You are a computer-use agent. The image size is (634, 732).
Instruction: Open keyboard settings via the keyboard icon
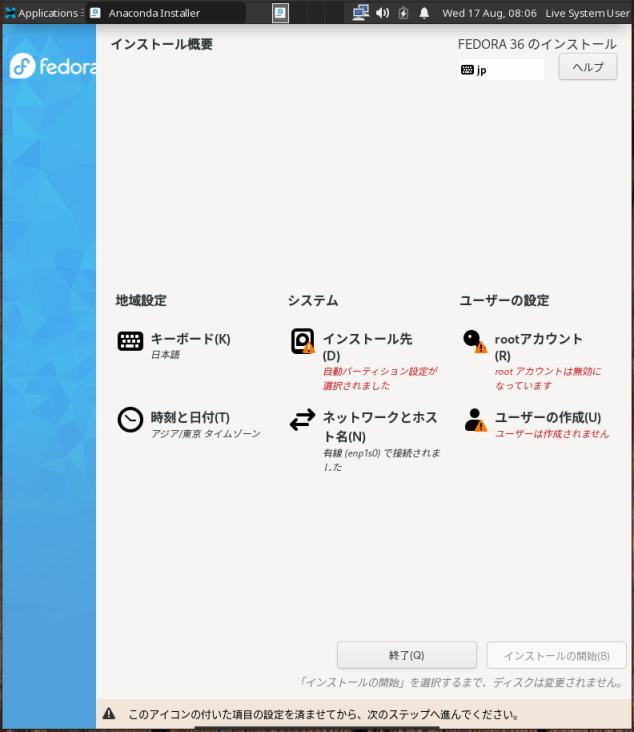(x=130, y=341)
